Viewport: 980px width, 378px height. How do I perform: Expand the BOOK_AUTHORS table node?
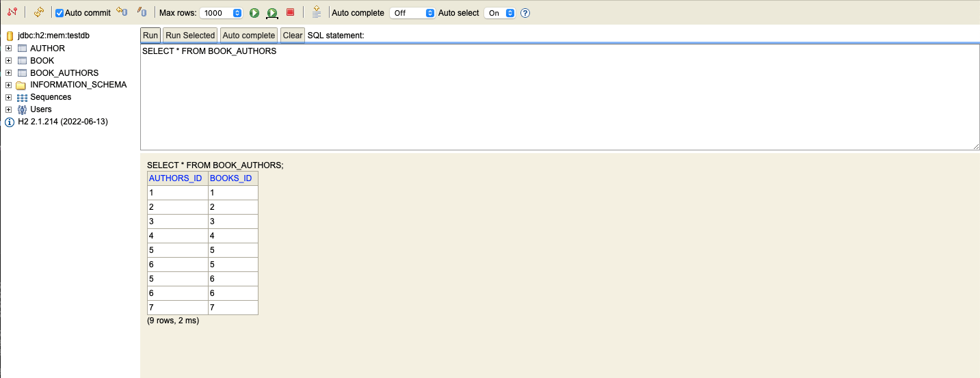tap(9, 73)
